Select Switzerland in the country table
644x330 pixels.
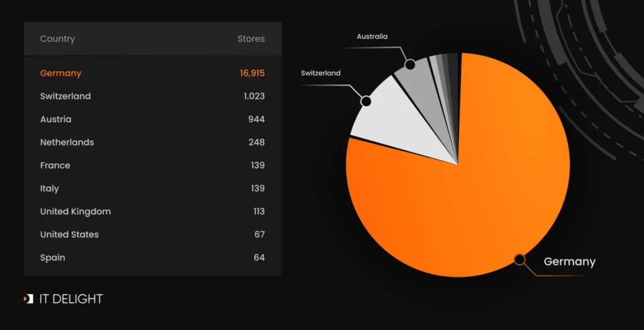pos(65,96)
